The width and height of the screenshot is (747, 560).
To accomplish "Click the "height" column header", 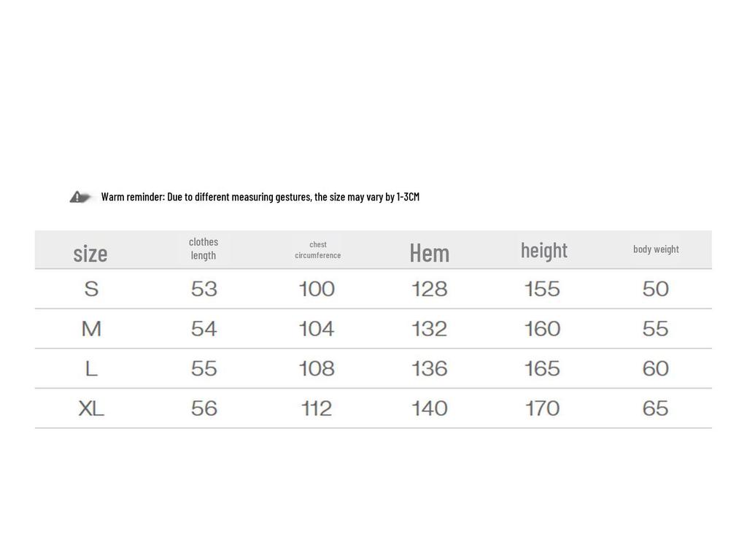I will click(544, 250).
